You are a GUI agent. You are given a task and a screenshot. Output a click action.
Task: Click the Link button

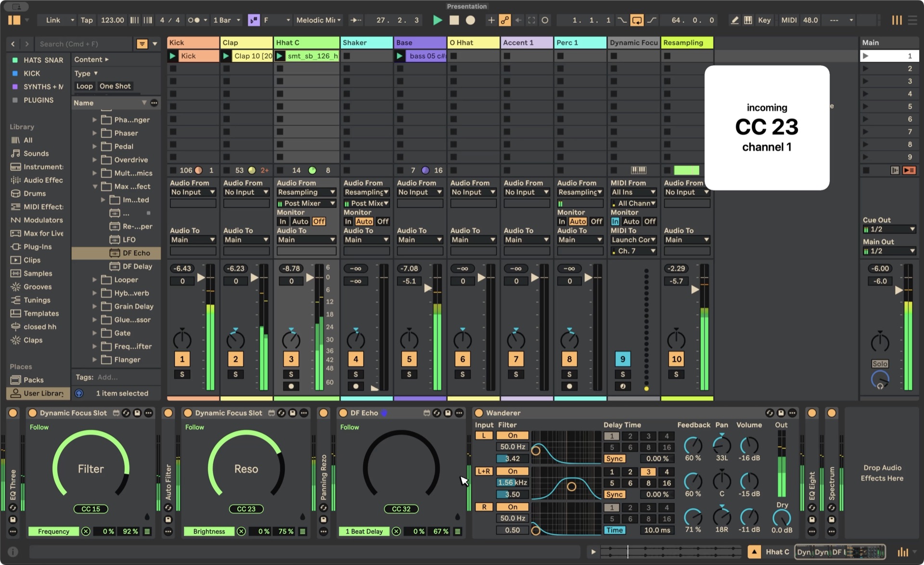click(x=53, y=20)
